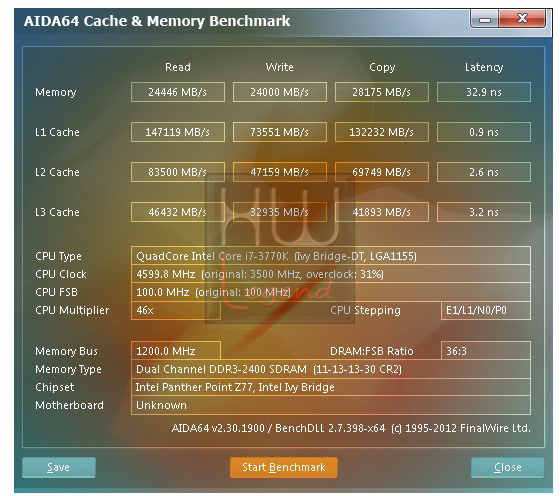The image size is (560, 496).
Task: Click the Copy column header
Action: (382, 67)
